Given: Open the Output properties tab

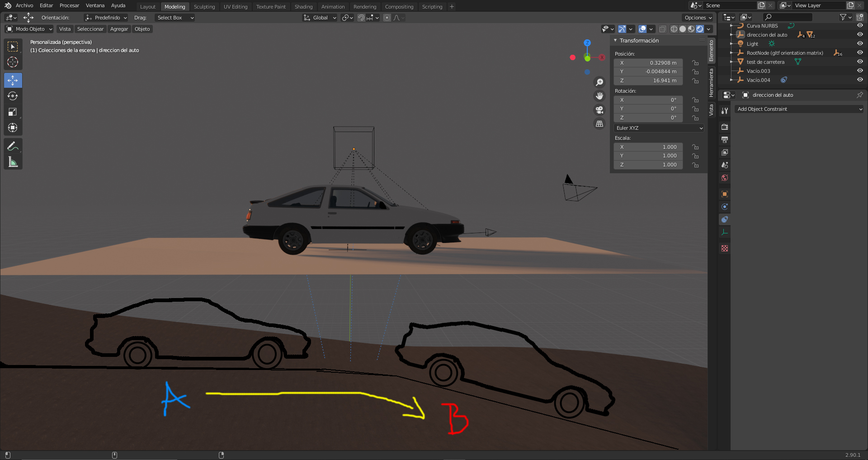Looking at the screenshot, I should click(725, 140).
